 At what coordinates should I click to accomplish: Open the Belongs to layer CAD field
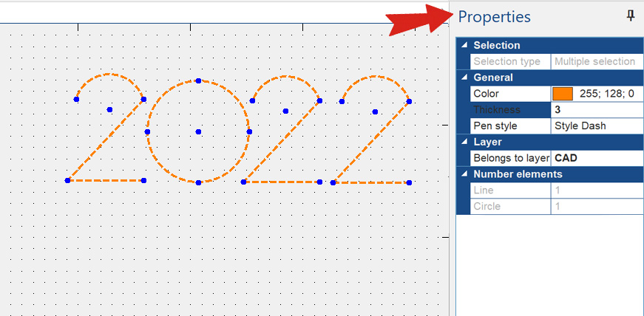click(x=597, y=158)
